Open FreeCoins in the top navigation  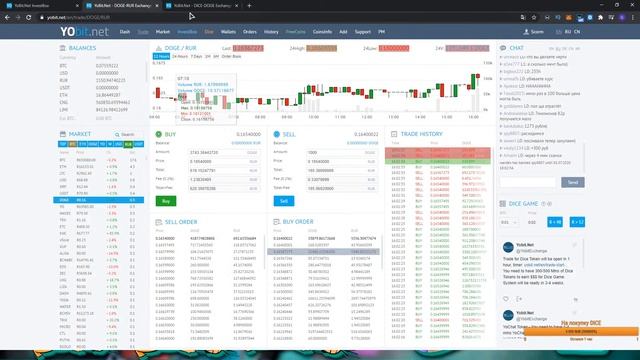click(296, 32)
